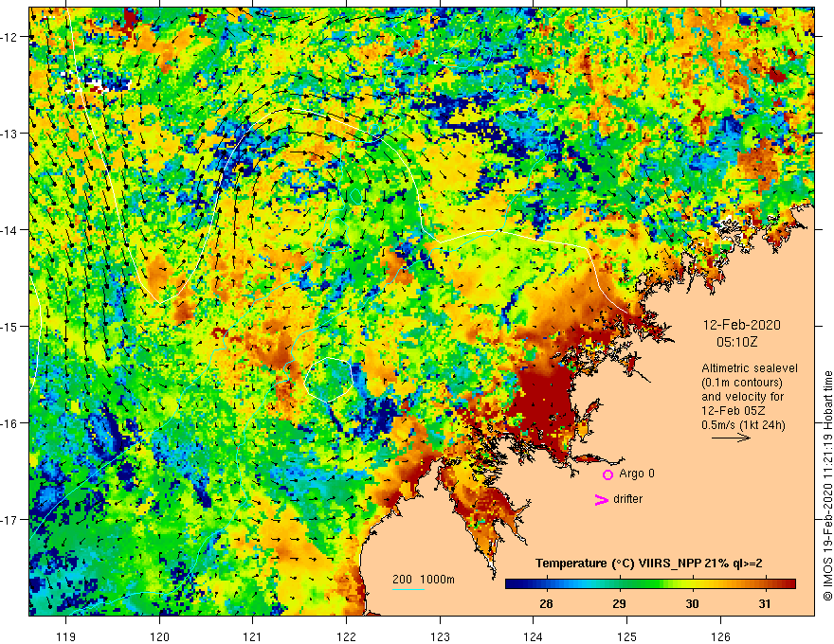The height and width of the screenshot is (644, 834).
Task: Click latitude label -17
Action: [9, 520]
